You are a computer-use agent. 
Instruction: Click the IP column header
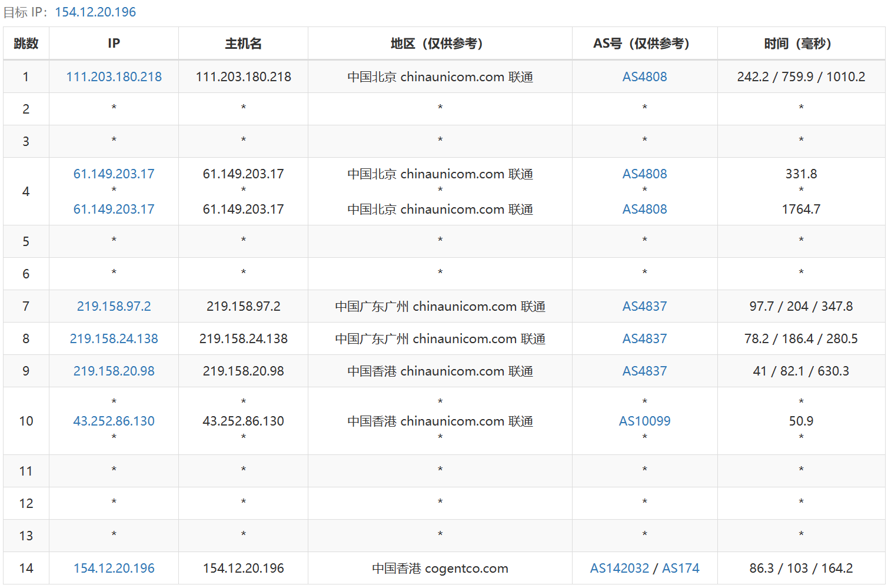click(114, 44)
